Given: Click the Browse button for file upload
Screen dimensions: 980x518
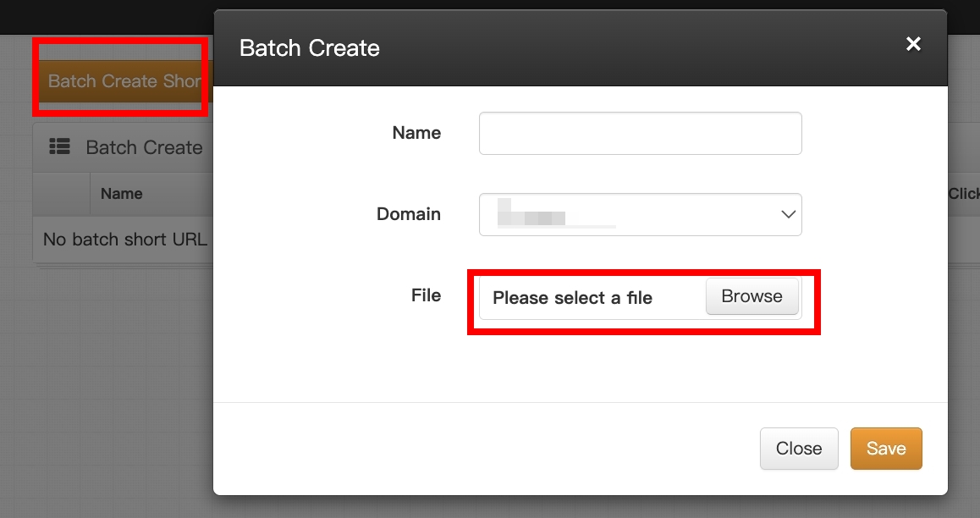Looking at the screenshot, I should (x=752, y=297).
